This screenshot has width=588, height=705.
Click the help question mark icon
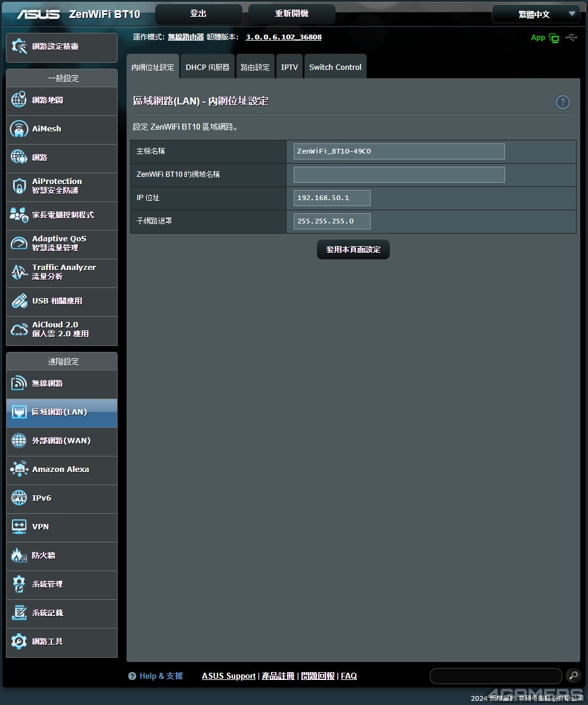[x=563, y=102]
